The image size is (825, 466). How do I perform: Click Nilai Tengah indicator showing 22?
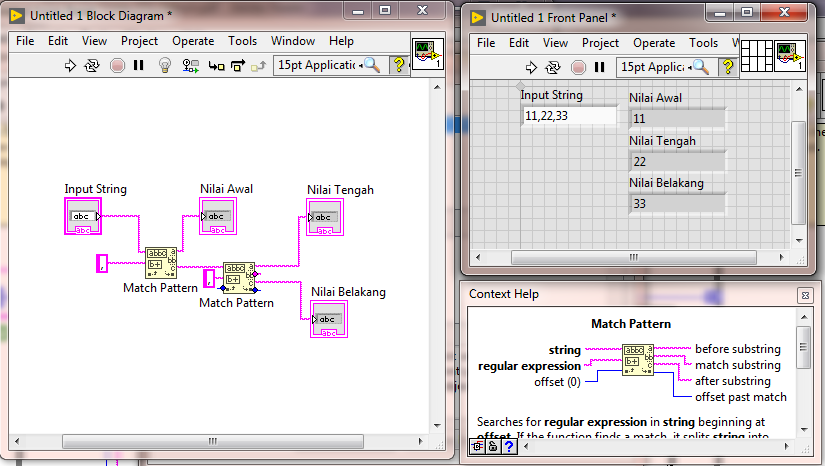tap(677, 161)
